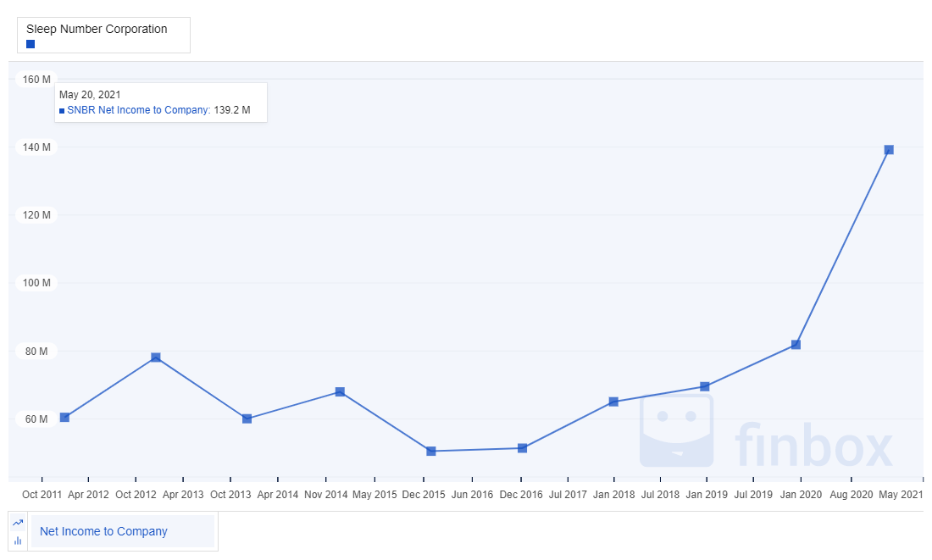This screenshot has height=560, width=932.
Task: Click the Sleep Number Corporation legend swatch
Action: [31, 44]
